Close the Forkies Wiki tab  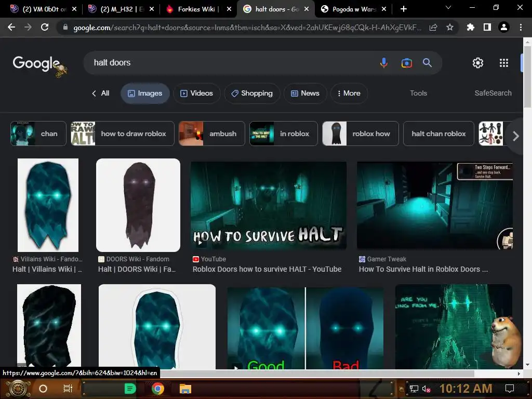pyautogui.click(x=229, y=9)
